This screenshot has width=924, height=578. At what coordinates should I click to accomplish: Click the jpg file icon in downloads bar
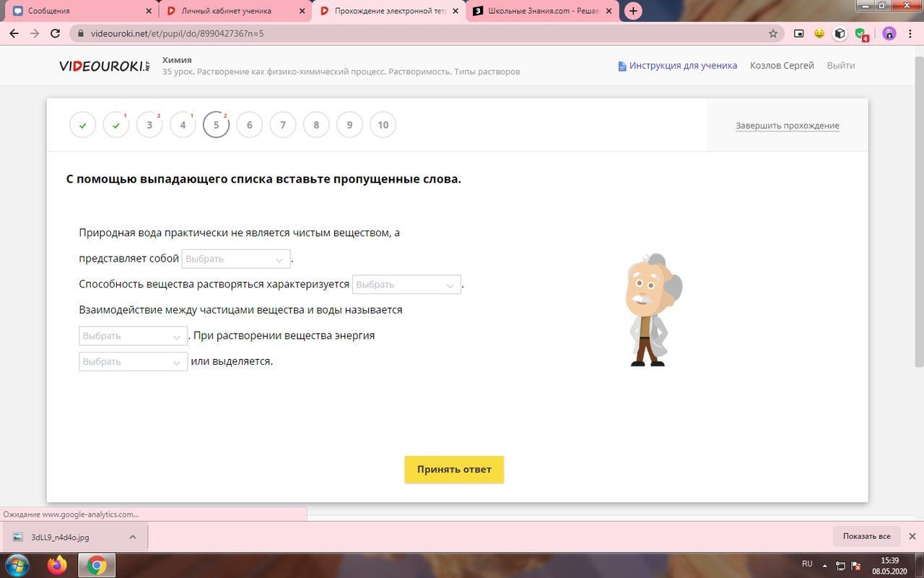[x=18, y=537]
